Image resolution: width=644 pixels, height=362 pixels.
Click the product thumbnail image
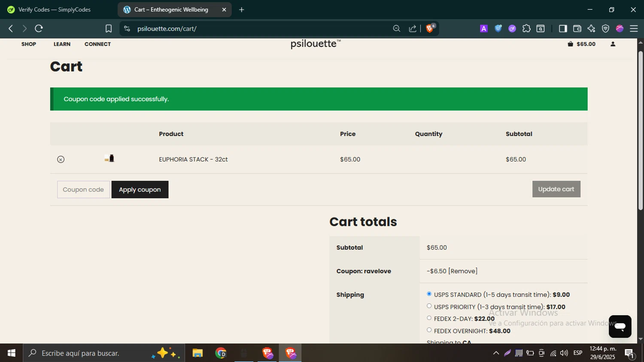(109, 158)
